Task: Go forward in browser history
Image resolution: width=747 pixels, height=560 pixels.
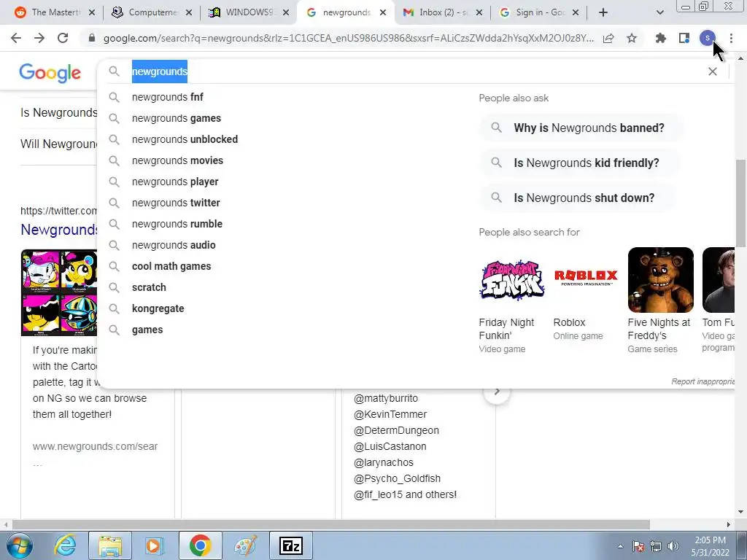Action: click(x=39, y=38)
